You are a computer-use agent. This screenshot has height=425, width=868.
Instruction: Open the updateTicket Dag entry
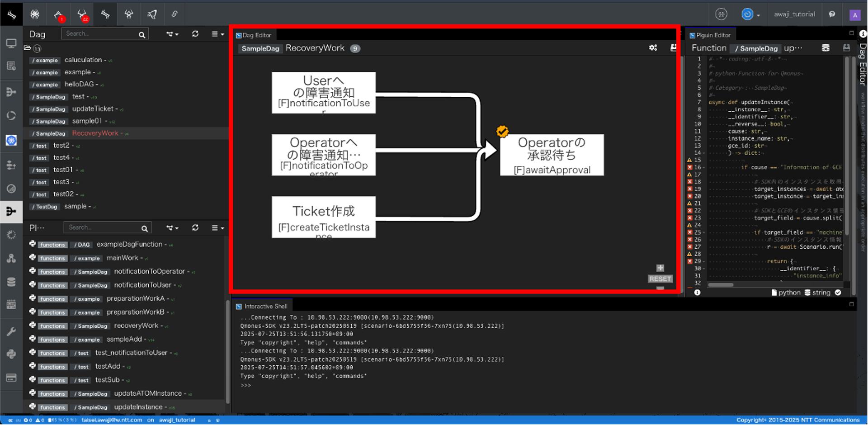click(93, 109)
